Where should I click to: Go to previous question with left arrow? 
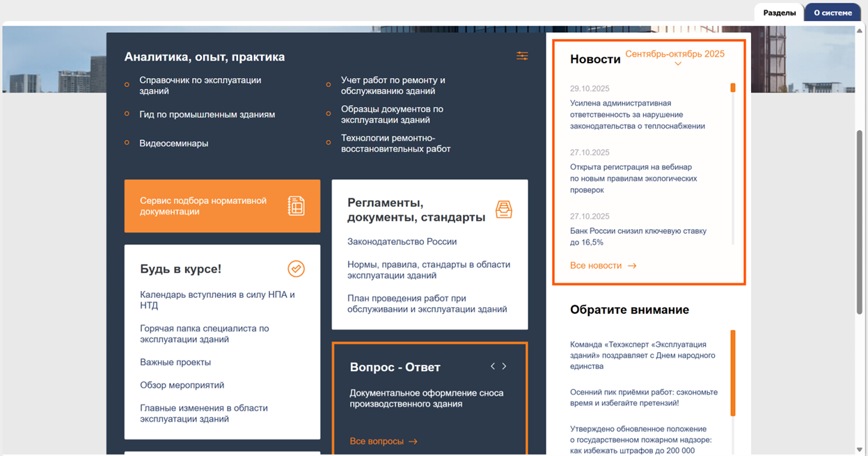coord(493,366)
